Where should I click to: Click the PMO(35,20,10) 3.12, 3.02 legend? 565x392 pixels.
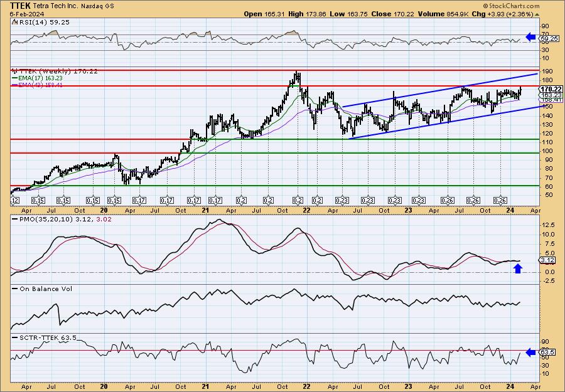pyautogui.click(x=62, y=219)
